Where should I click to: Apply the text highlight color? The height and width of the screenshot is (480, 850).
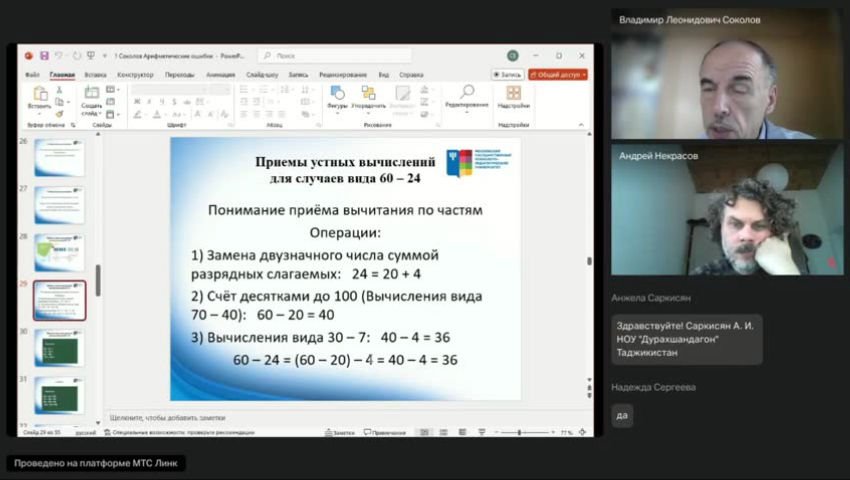click(138, 114)
